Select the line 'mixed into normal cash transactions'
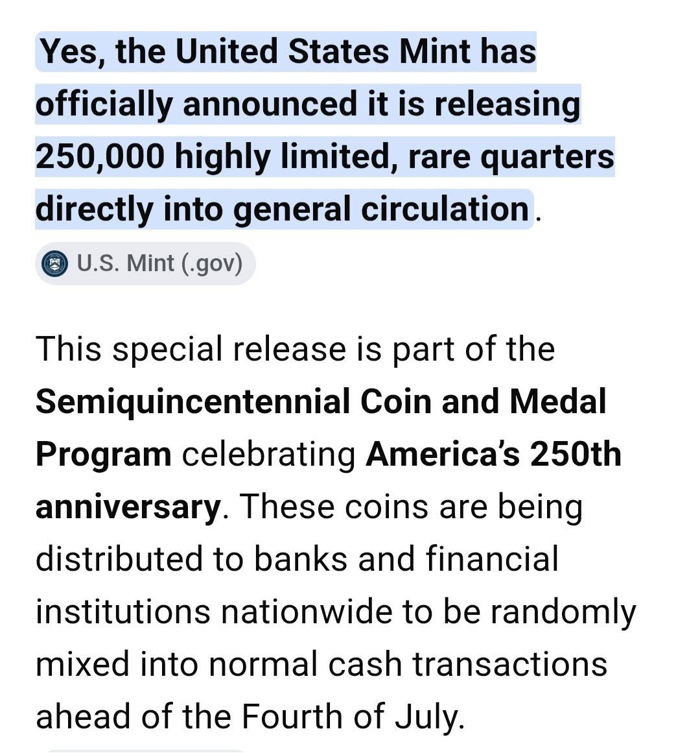 [321, 664]
